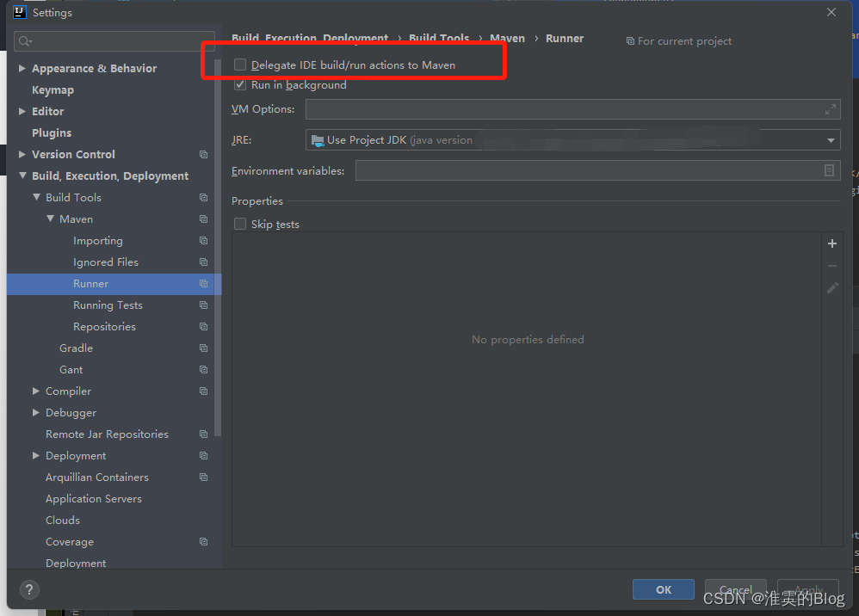Click the settings tree vertical scrollbar

pyautogui.click(x=218, y=246)
